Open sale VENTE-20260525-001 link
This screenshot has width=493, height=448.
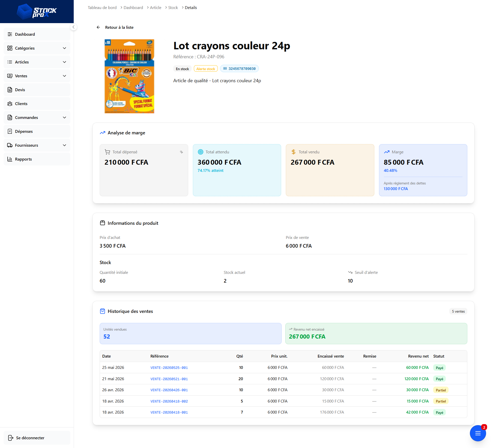point(169,368)
